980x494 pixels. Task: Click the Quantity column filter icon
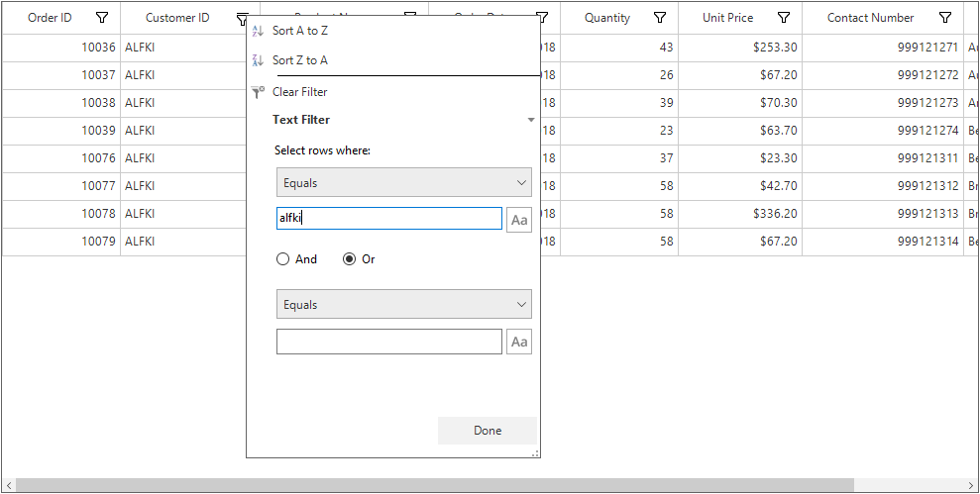coord(659,18)
